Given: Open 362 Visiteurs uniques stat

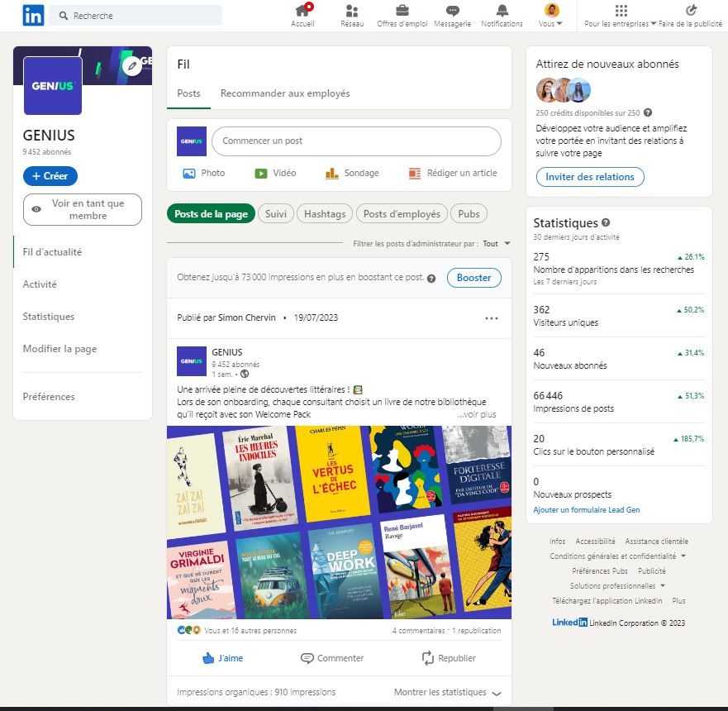Looking at the screenshot, I should (x=619, y=316).
